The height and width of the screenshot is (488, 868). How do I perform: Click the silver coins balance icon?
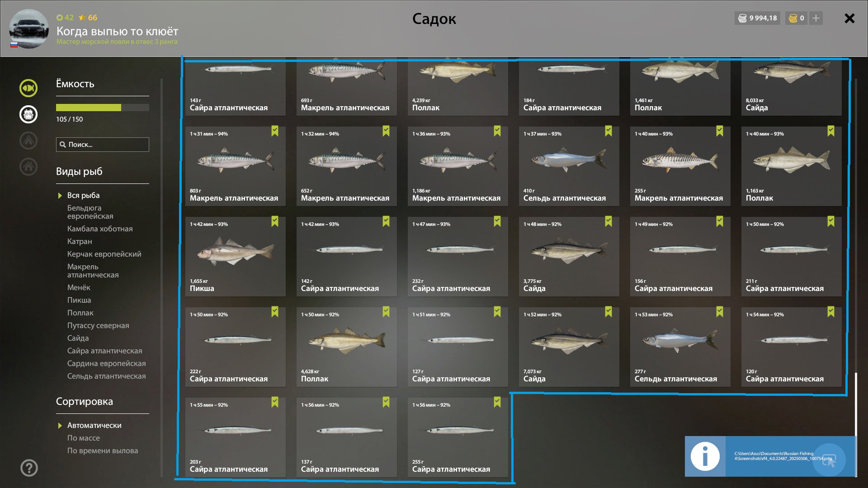pyautogui.click(x=742, y=18)
